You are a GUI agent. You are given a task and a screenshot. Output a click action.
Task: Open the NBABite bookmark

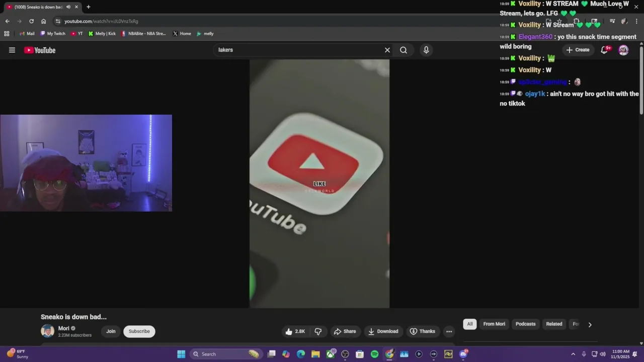(x=143, y=34)
